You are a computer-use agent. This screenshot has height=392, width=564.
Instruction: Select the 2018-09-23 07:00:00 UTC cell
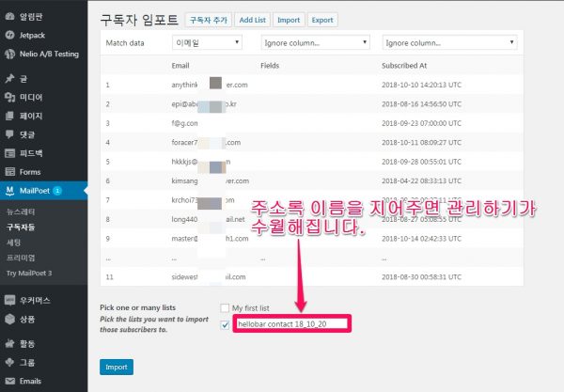[x=421, y=123]
